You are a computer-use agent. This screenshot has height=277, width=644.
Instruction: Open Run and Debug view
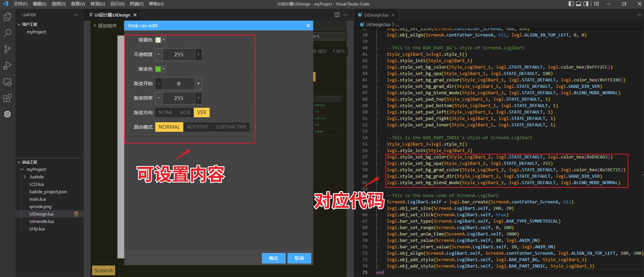(7, 66)
